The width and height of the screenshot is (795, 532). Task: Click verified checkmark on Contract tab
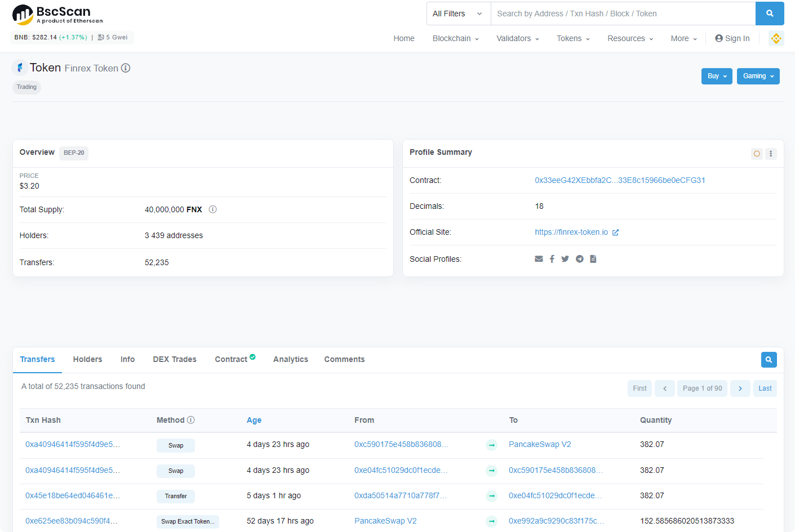coord(252,356)
